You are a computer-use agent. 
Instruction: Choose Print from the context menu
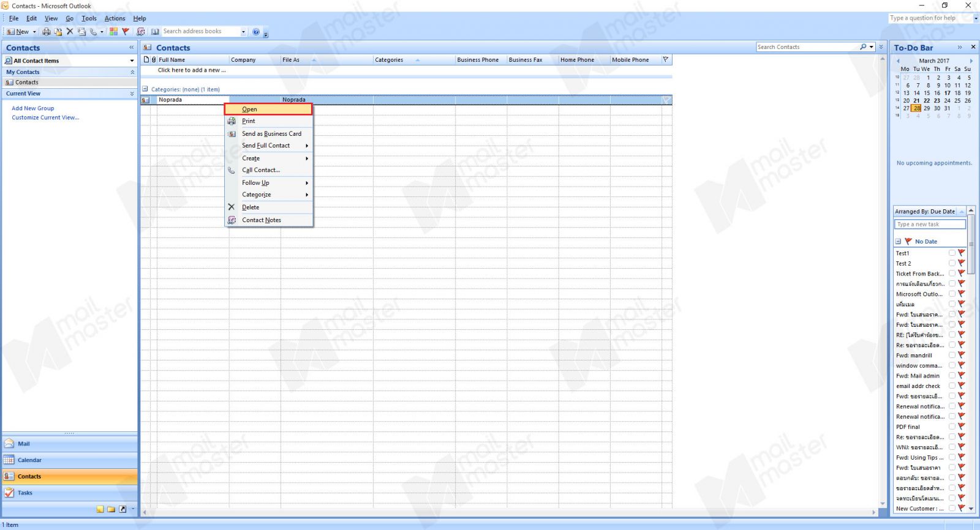click(268, 121)
